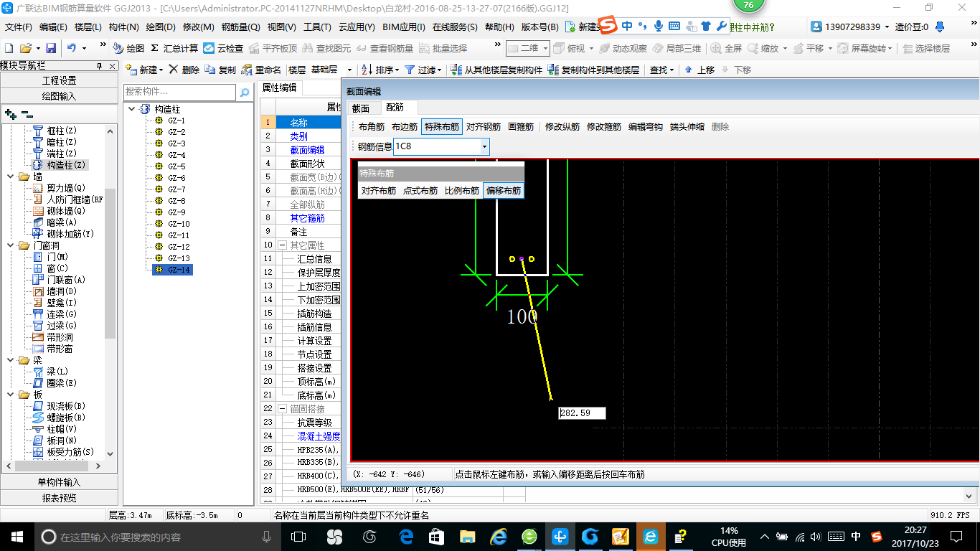
Task: Select 比例布筋 in the 特殊布筋 popup
Action: 462,191
